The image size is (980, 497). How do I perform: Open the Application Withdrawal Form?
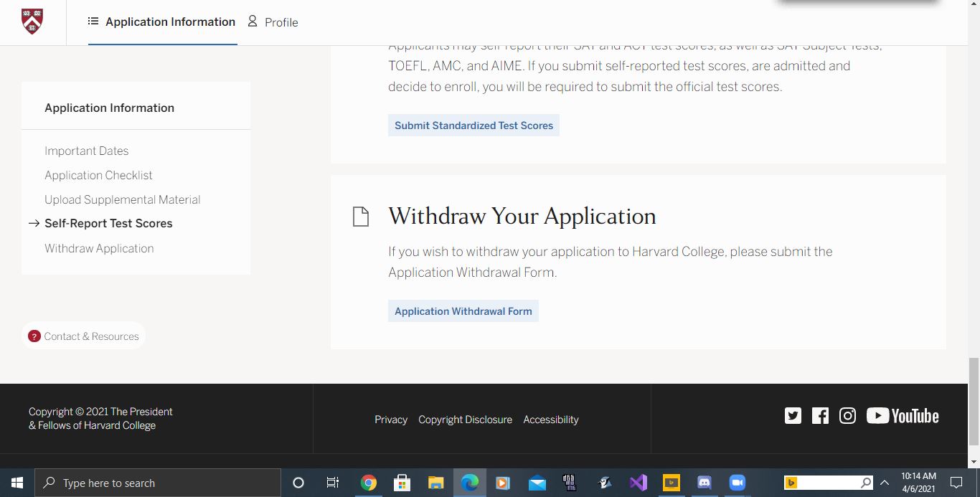coord(463,311)
